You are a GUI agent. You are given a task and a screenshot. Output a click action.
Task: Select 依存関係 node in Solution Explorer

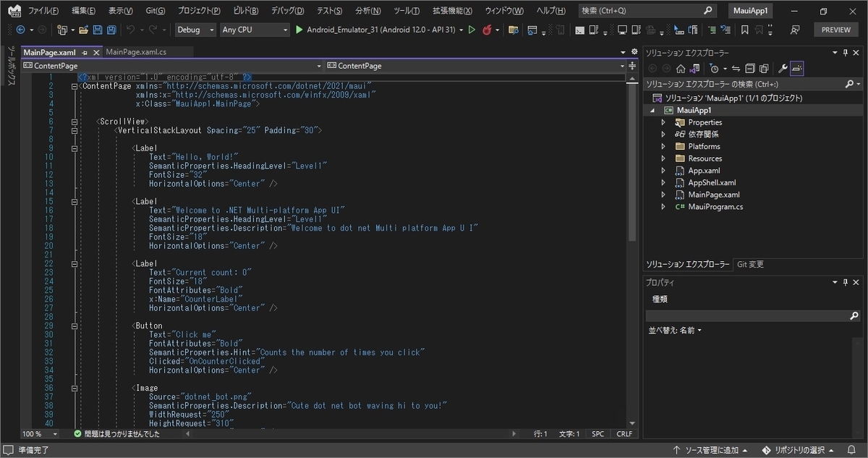(702, 135)
